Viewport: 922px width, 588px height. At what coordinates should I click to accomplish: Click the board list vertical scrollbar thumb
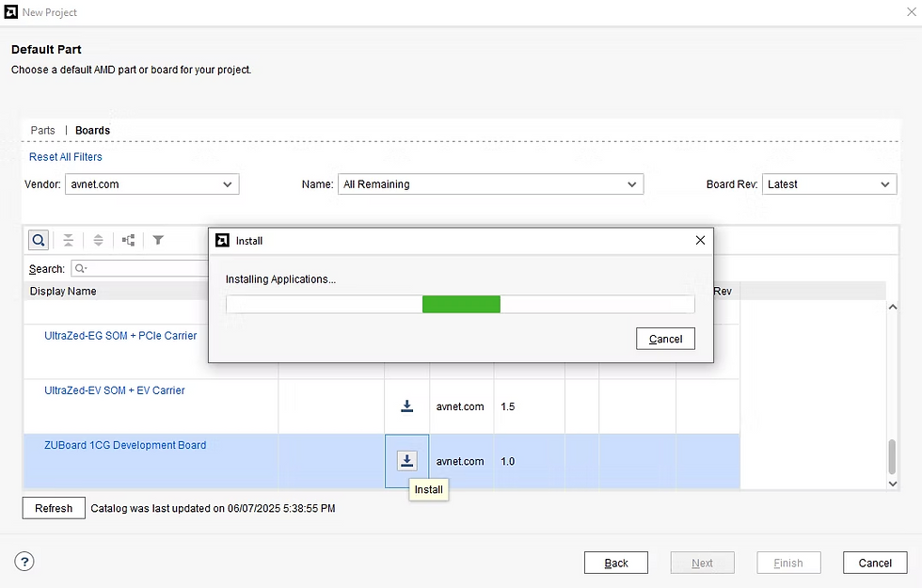point(892,456)
